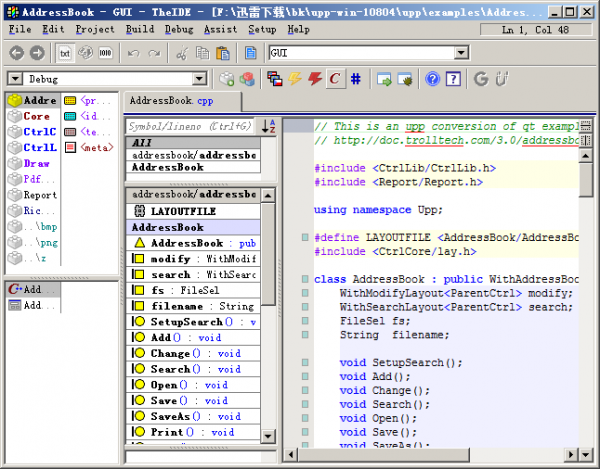
Task: Click the Symbol/lineno search field
Action: pos(190,126)
